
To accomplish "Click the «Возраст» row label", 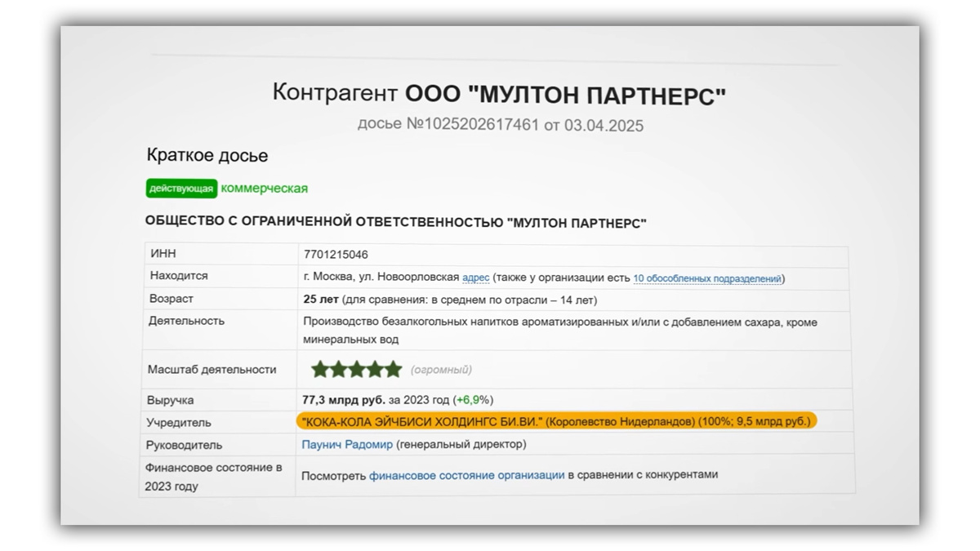I will 171,299.
